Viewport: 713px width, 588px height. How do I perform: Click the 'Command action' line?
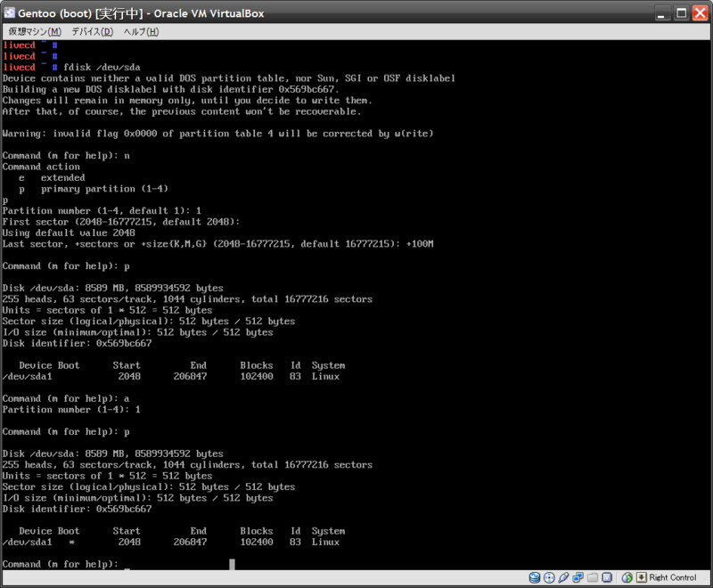[41, 167]
